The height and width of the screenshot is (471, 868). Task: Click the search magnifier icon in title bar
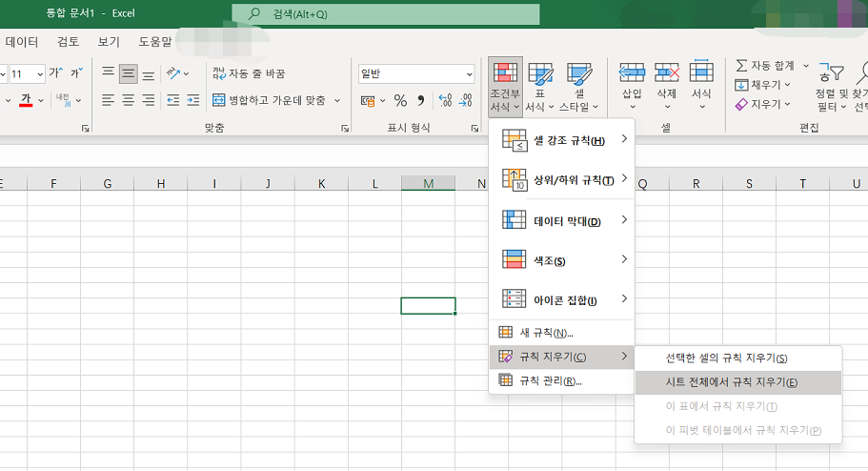coord(254,14)
